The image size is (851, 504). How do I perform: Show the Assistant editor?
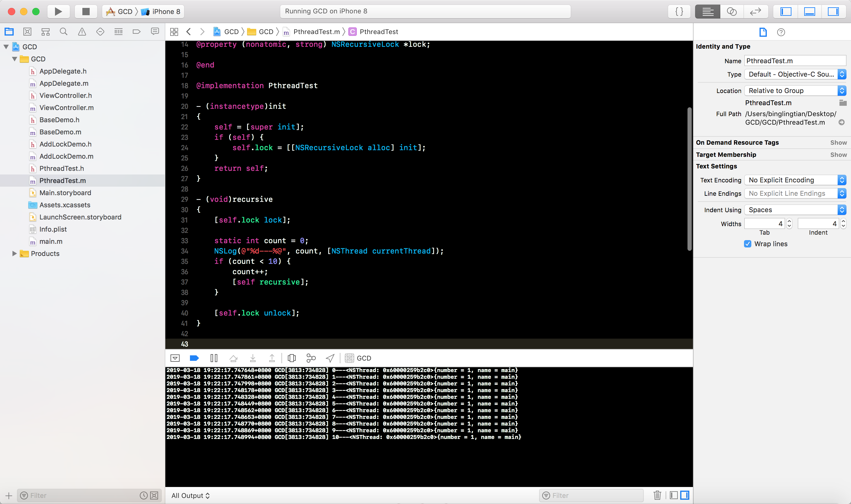pos(732,12)
